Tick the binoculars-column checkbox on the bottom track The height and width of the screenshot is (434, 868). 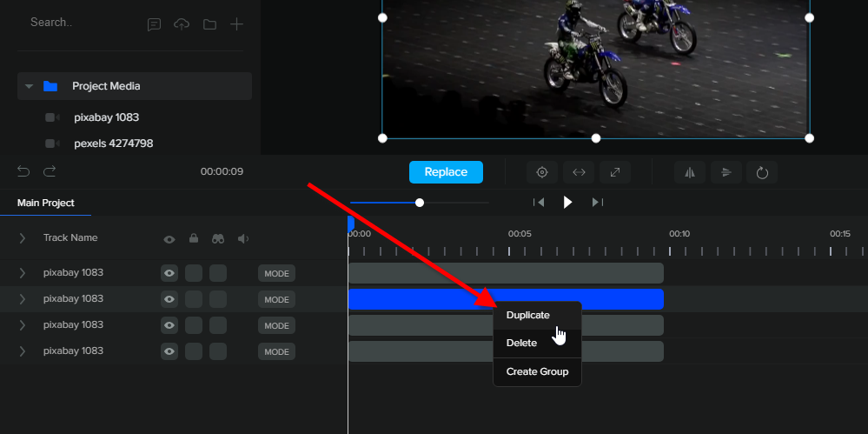click(x=218, y=351)
